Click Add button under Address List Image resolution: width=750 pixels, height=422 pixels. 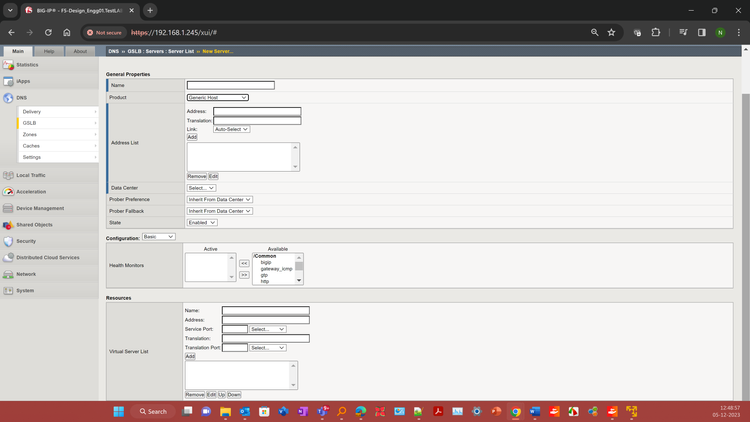tap(192, 137)
